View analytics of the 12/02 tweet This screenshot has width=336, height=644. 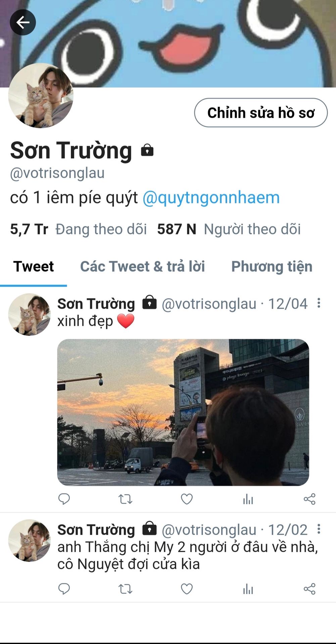(x=248, y=589)
